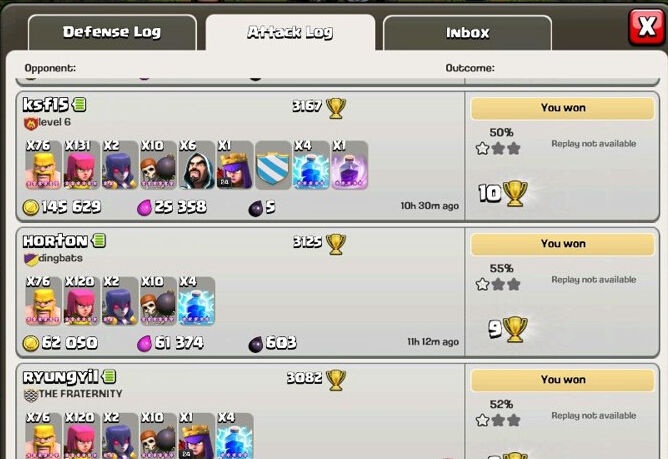Switch to the Defense Log tab
668x459 pixels.
[112, 33]
